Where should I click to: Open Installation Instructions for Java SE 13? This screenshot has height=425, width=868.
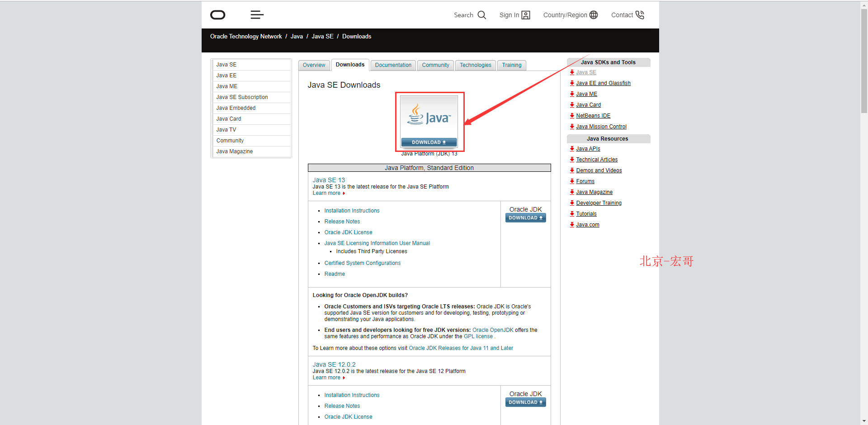coord(352,211)
